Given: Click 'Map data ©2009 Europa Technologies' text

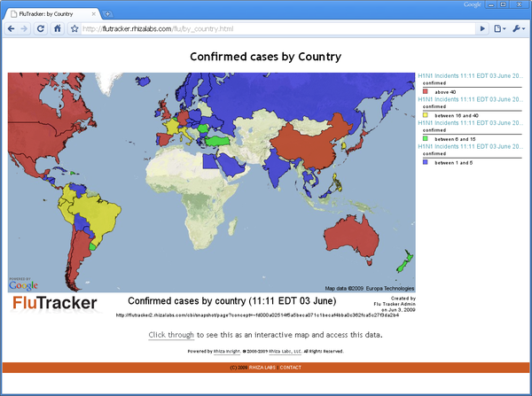Looking at the screenshot, I should (x=370, y=289).
